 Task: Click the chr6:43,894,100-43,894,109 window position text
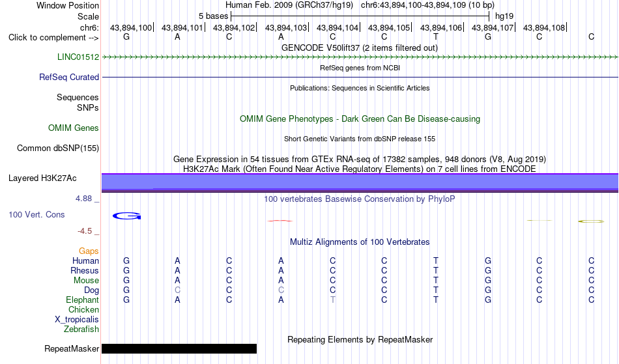[427, 5]
